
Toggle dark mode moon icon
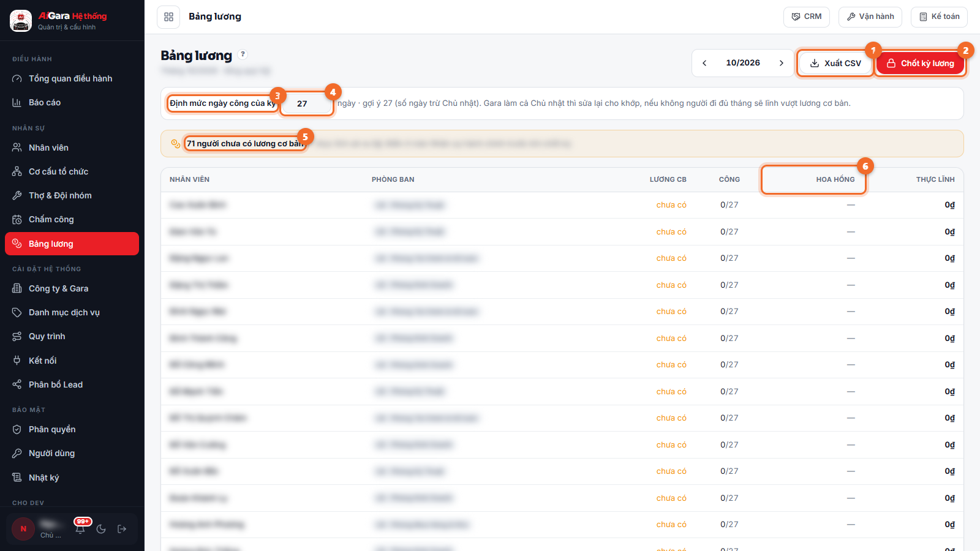pyautogui.click(x=102, y=529)
